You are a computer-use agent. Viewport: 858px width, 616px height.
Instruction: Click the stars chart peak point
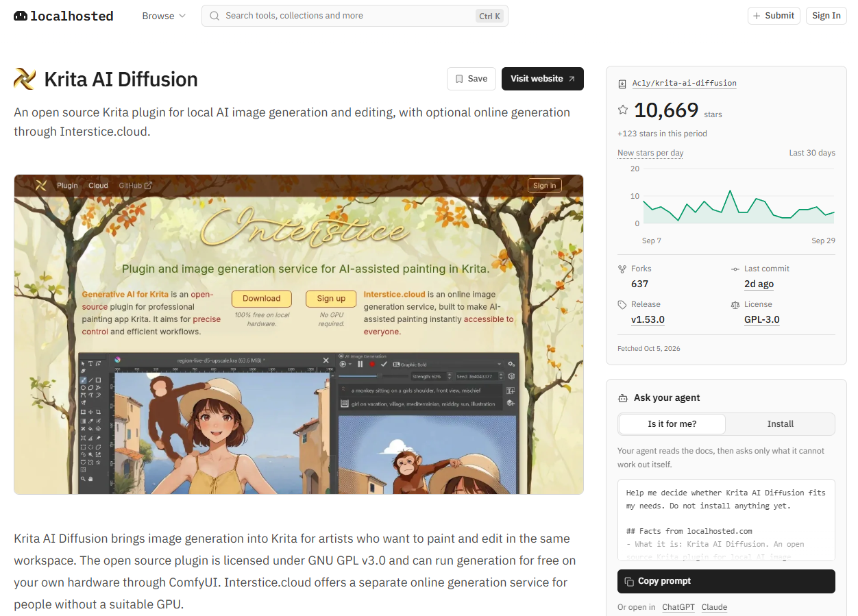tap(731, 190)
